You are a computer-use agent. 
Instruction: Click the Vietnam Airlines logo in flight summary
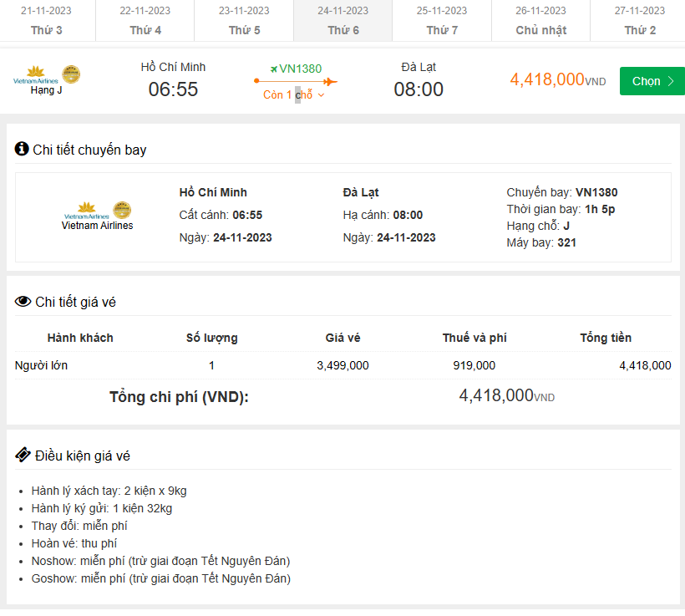pos(36,75)
